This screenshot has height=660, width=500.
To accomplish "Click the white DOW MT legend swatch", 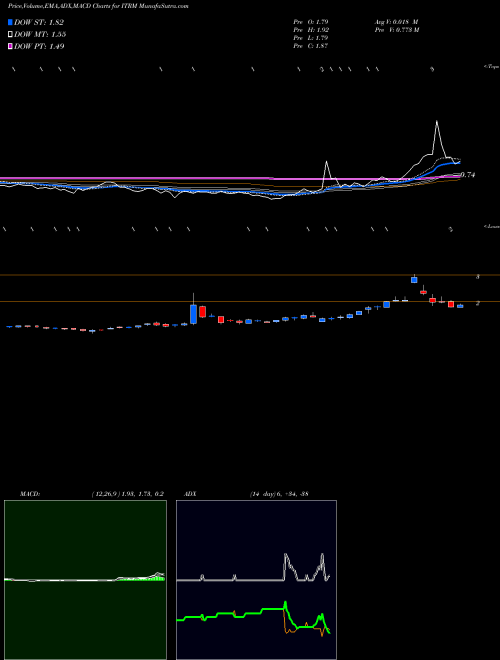I will pos(10,34).
